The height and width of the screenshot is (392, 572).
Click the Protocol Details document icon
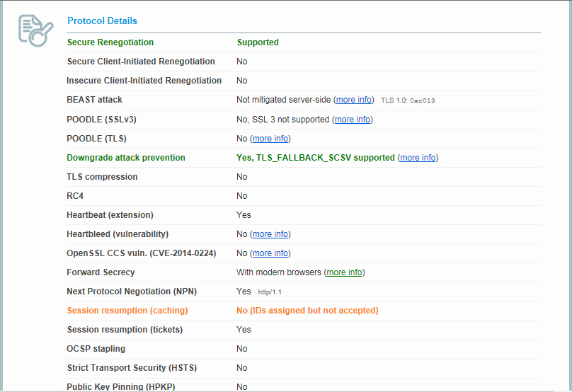pyautogui.click(x=35, y=30)
